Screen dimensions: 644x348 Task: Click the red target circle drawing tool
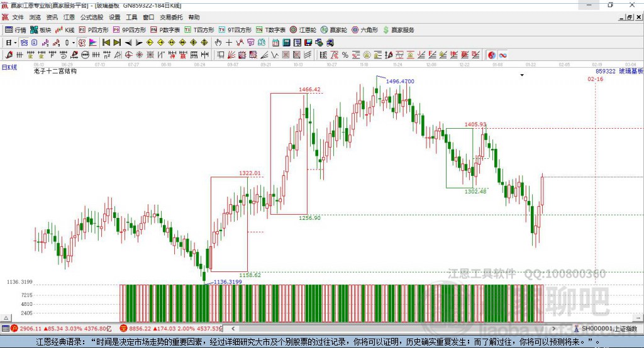(128, 55)
